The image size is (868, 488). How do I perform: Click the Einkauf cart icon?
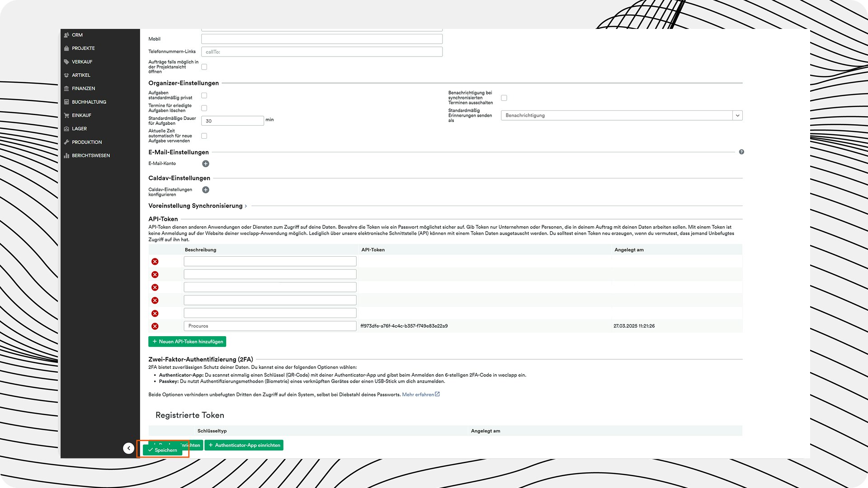pos(66,115)
